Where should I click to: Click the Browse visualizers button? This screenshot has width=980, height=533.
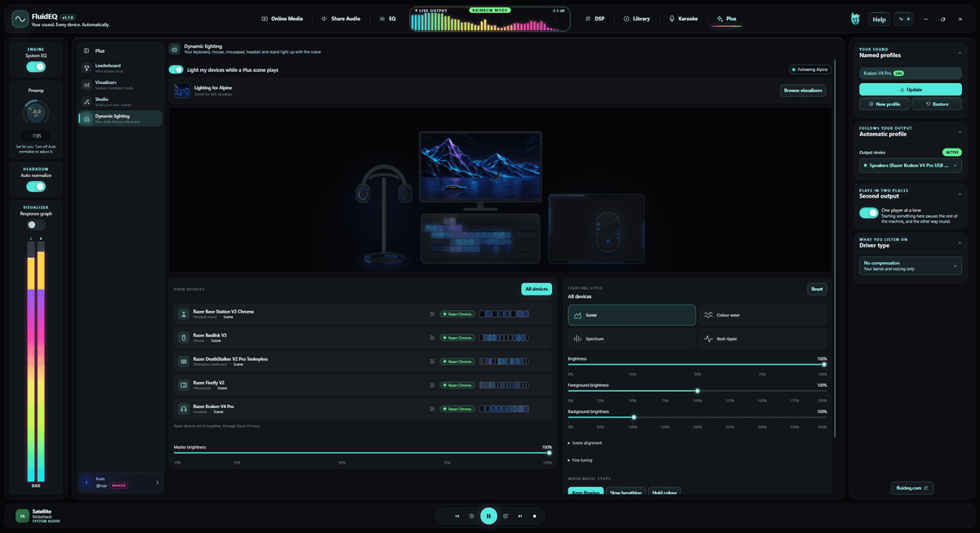click(x=803, y=90)
